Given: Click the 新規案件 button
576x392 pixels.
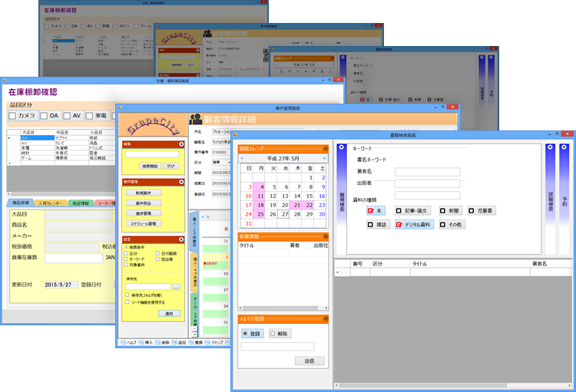Looking at the screenshot, I should coord(144,193).
